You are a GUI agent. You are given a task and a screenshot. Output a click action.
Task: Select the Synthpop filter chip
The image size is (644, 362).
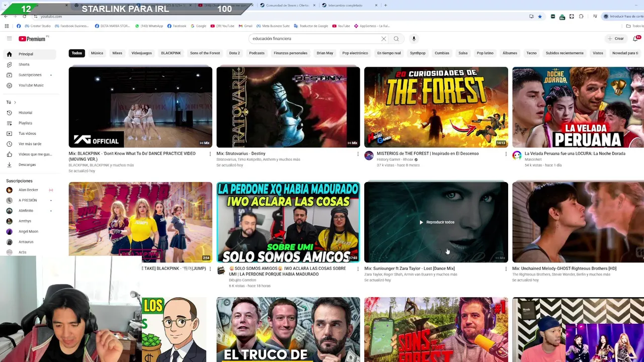point(418,53)
